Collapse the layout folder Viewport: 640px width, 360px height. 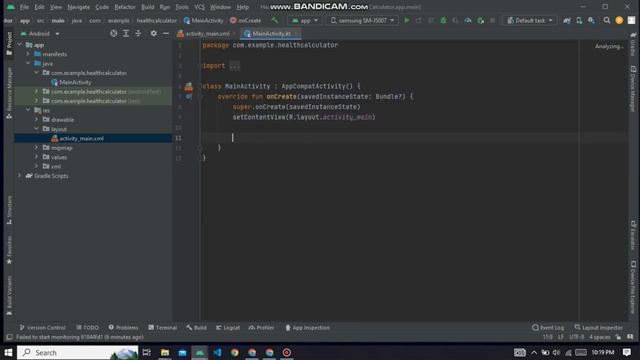36,129
